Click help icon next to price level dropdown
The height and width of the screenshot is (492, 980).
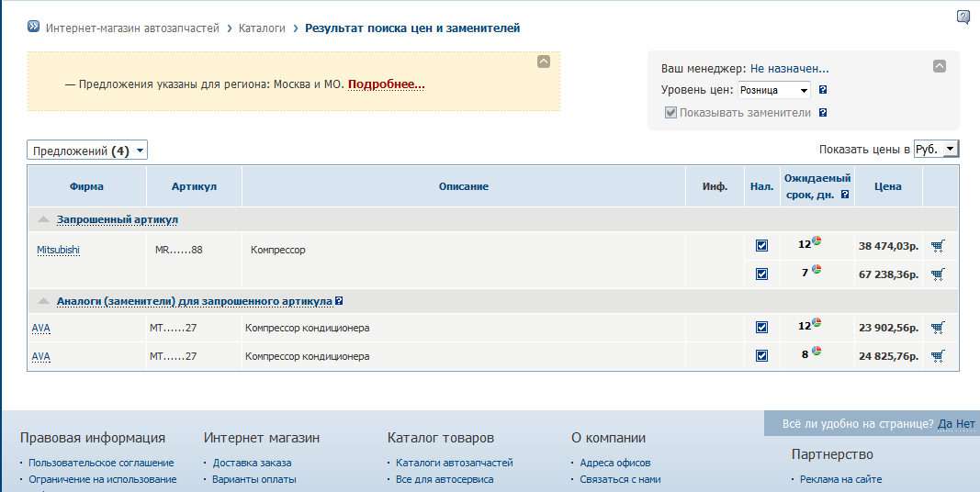[x=823, y=90]
